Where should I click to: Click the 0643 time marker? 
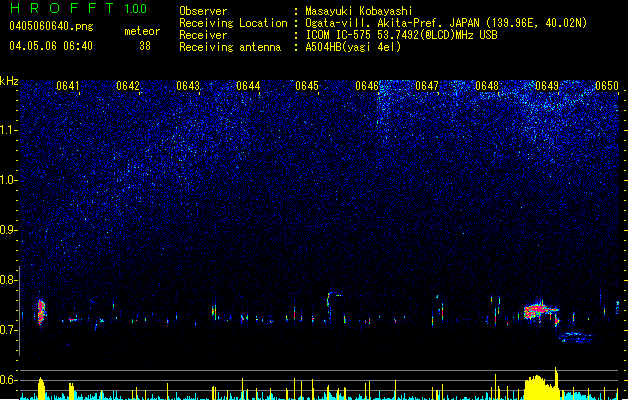(188, 86)
